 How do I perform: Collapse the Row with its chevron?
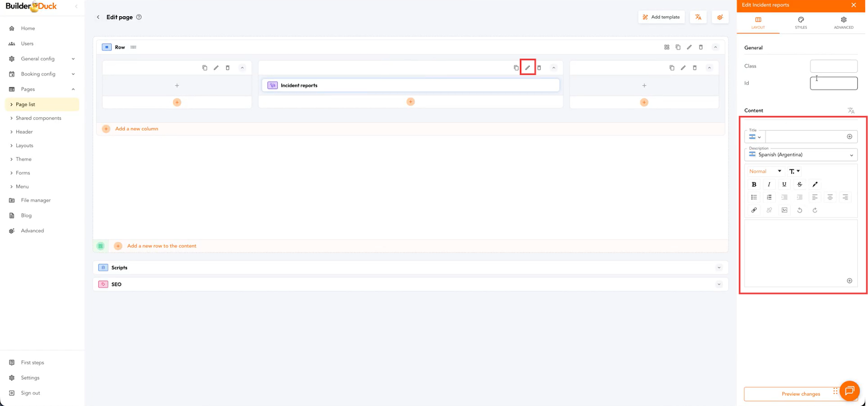click(715, 47)
